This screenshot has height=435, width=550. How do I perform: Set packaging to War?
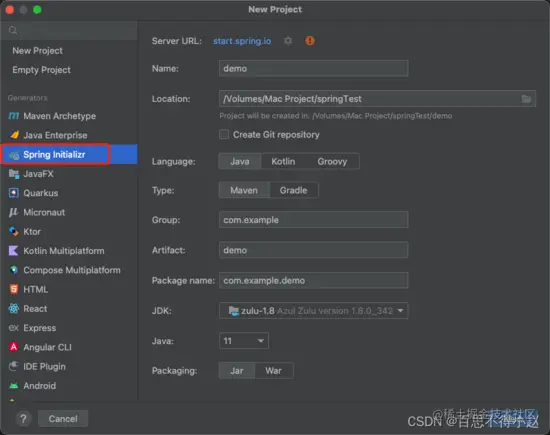pos(274,371)
